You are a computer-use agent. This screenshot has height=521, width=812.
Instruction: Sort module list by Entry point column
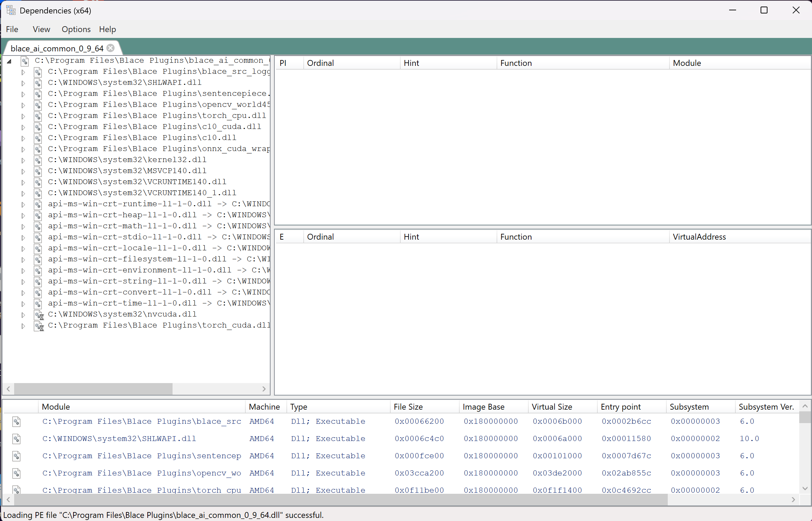coord(632,407)
